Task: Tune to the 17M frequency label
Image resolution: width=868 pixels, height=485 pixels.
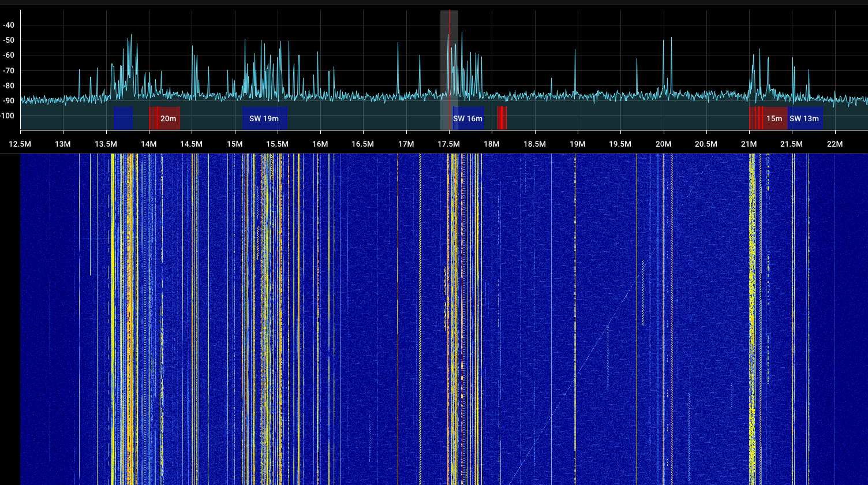Action: click(x=406, y=144)
